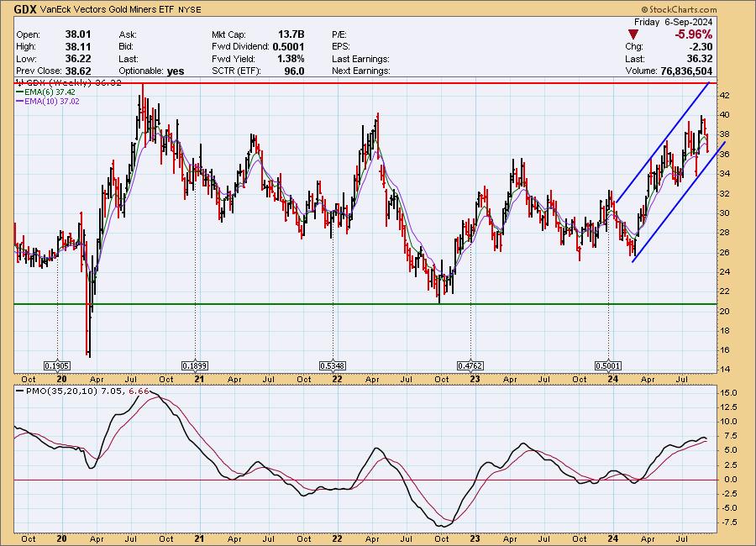This screenshot has width=756, height=546.
Task: Click the PMO(35,20,10) indicator legend
Action: (70, 391)
